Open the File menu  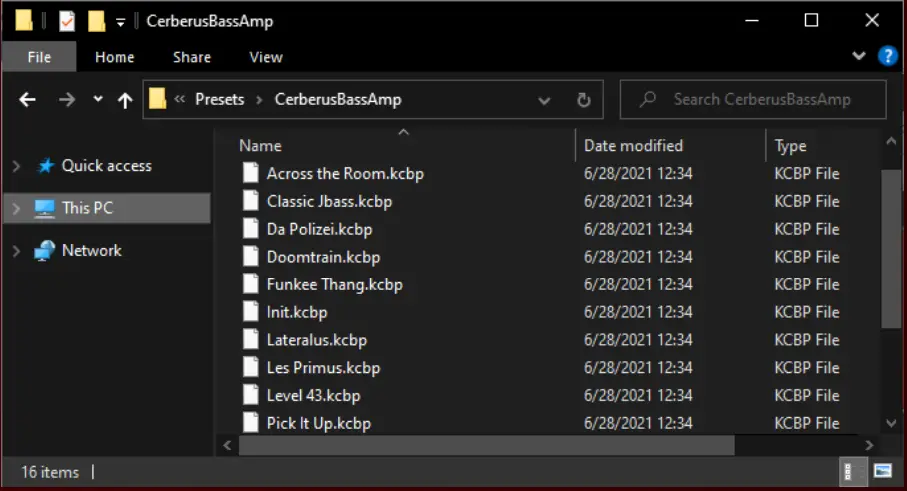[x=39, y=57]
